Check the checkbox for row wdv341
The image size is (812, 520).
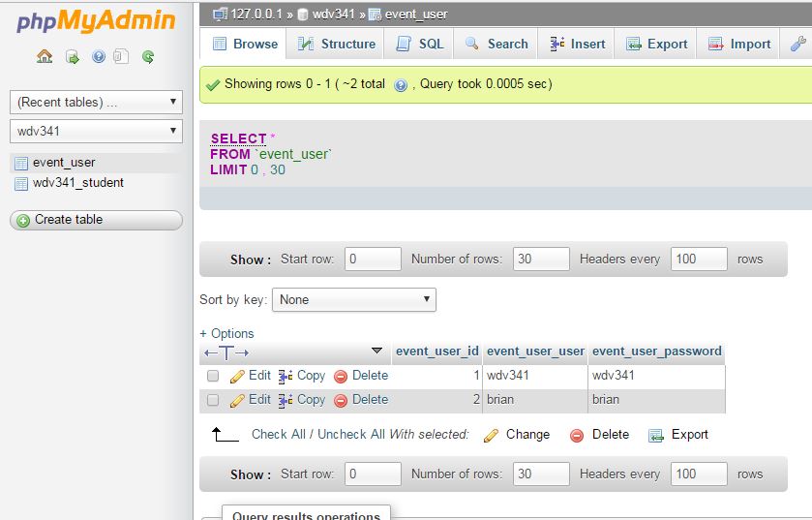tap(213, 376)
